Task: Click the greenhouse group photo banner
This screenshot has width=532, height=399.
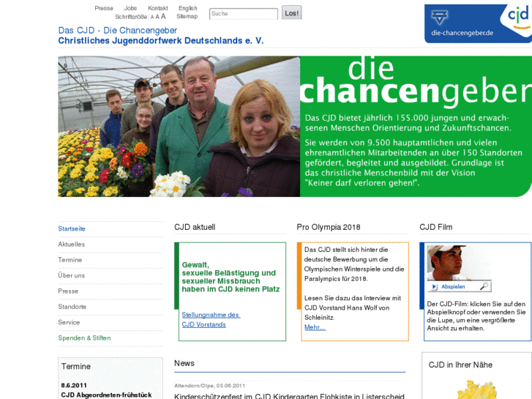Action: [179, 127]
